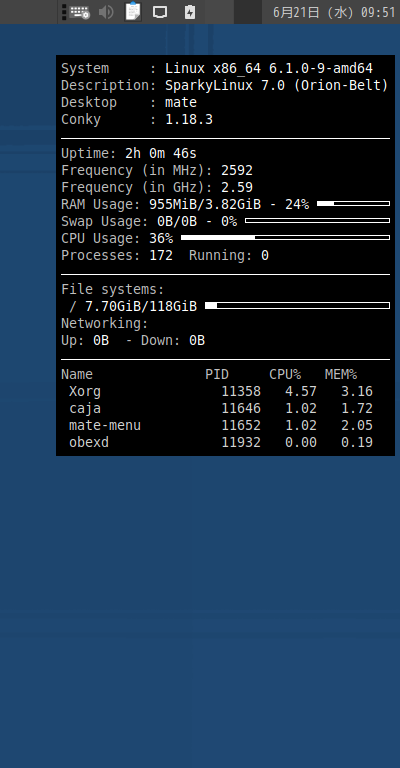Viewport: 400px width, 768px height.
Task: Click the PID column header
Action: coord(217,375)
